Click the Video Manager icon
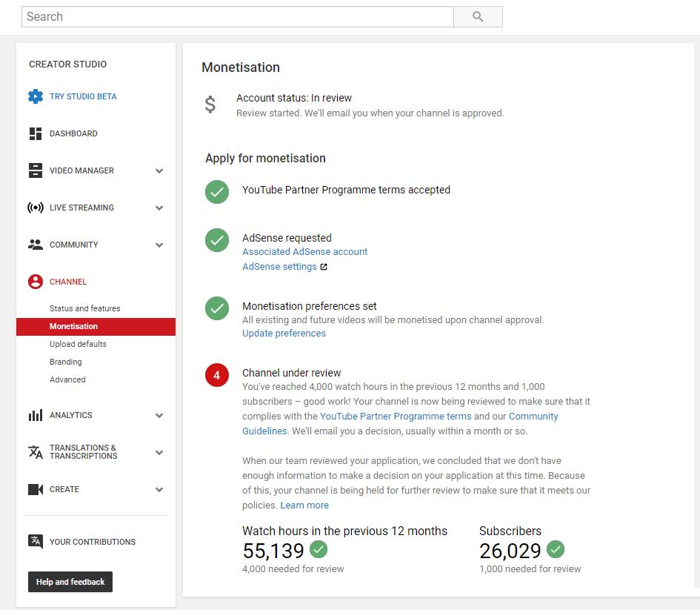Screen dimensions: 700x610 (36, 170)
